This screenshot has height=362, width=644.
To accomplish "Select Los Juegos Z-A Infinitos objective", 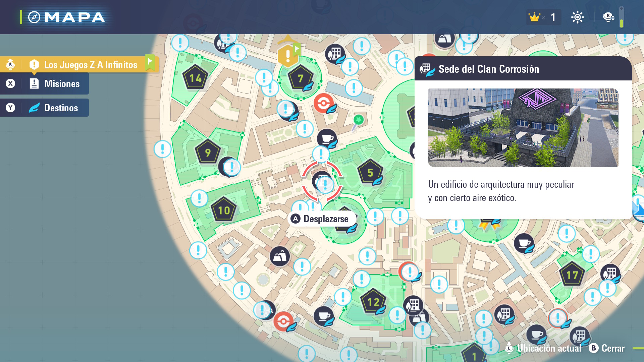I will (91, 64).
